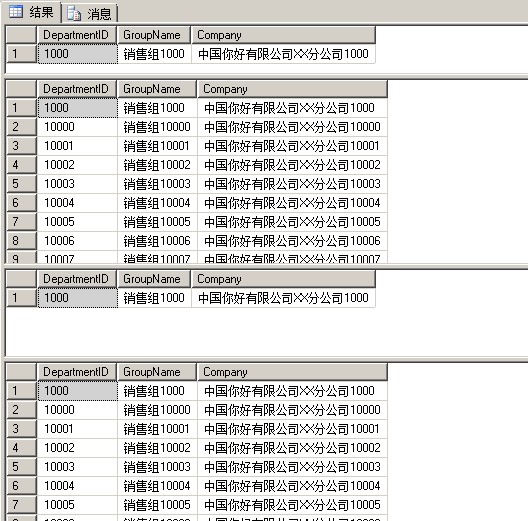
Task: Select cell 1000 in the fourth result grid
Action: [x=77, y=391]
